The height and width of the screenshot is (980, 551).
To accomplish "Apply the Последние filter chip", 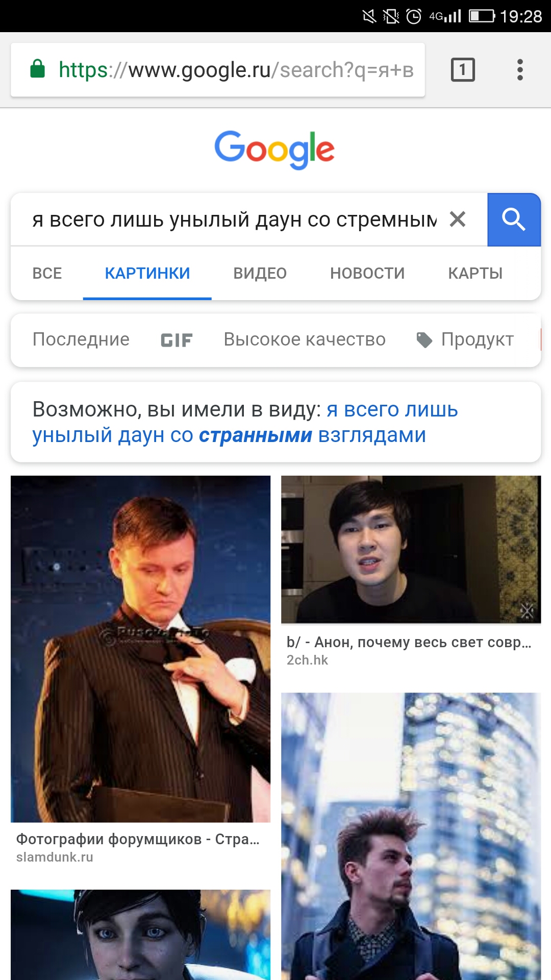I will pos(81,339).
